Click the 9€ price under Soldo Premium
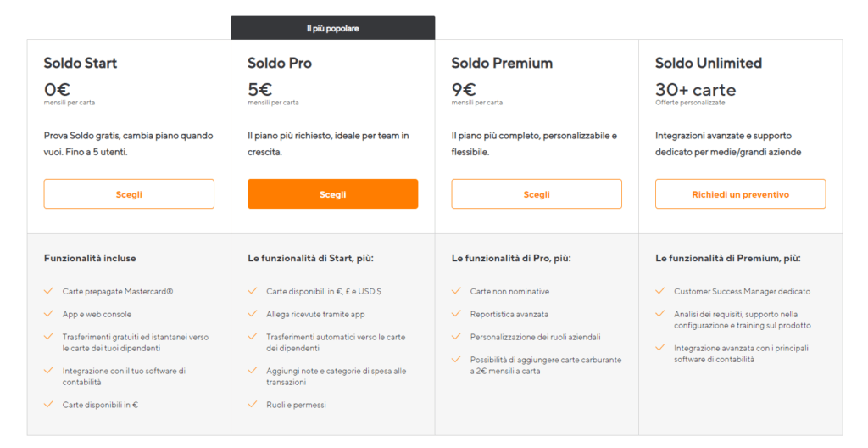 [x=464, y=89]
